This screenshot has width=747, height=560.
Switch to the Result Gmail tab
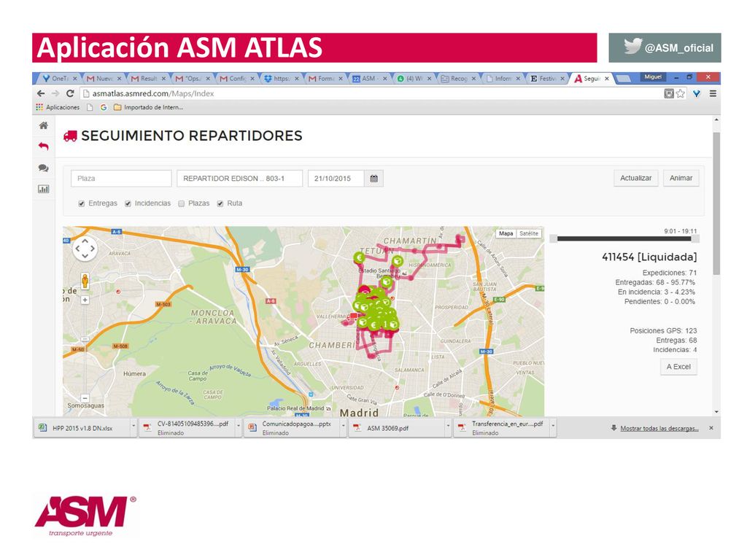pos(147,79)
